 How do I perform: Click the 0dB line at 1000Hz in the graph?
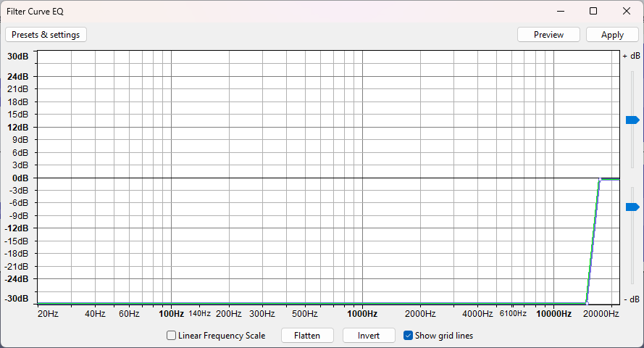pyautogui.click(x=361, y=178)
